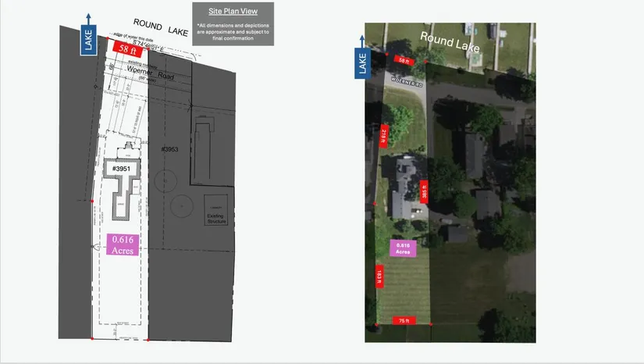The width and height of the screenshot is (644, 364).
Task: Select the pink 0.616 Acres label on aerial photo
Action: click(403, 249)
